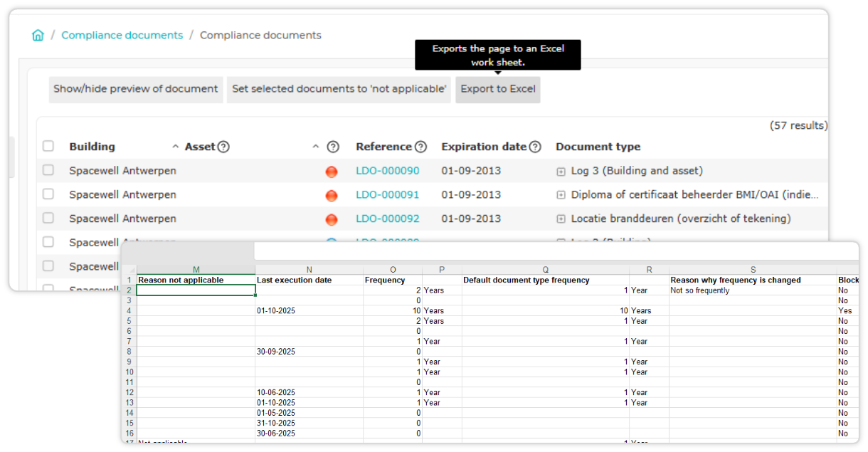
Task: Tick the checkbox for the LDO-000091 row
Action: tap(48, 194)
